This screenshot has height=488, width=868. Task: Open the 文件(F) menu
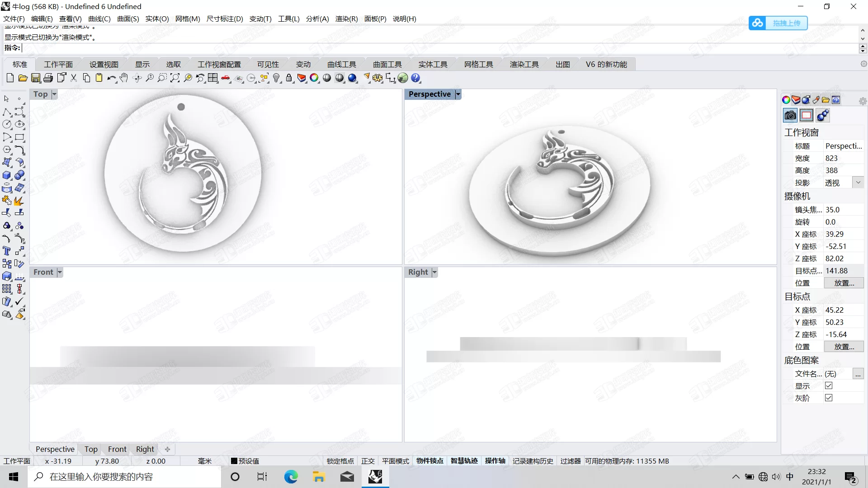[x=14, y=19]
